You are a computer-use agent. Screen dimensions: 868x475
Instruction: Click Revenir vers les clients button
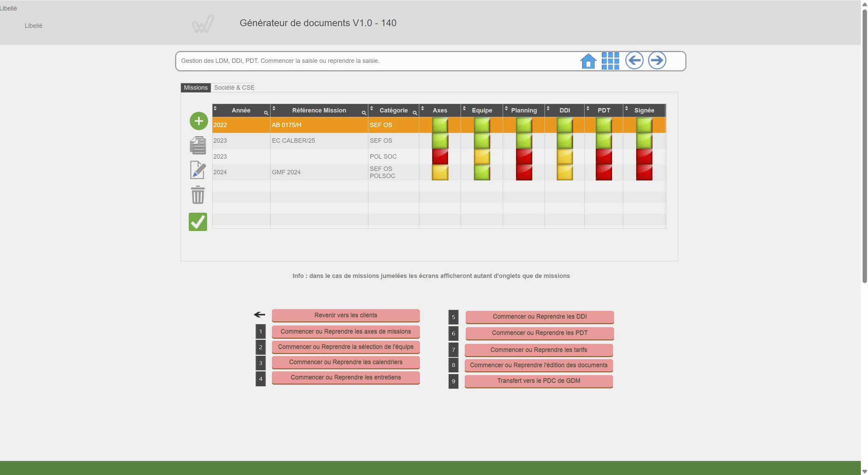346,315
